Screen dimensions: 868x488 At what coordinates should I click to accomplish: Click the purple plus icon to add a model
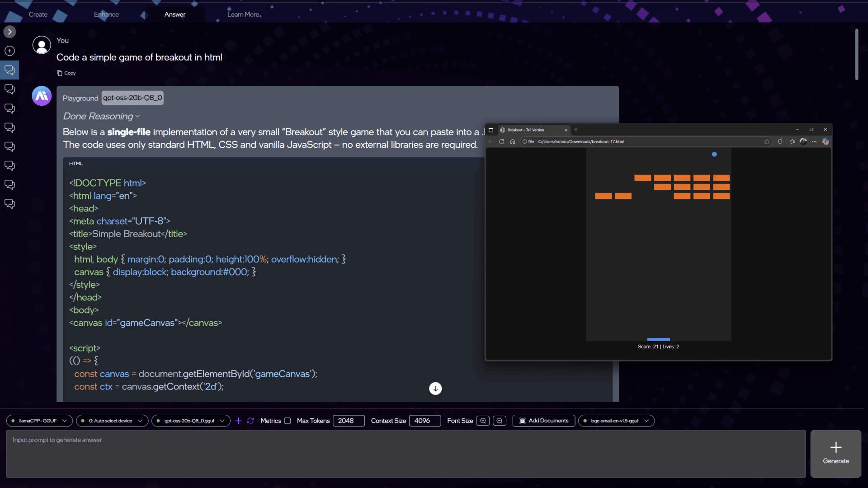239,421
